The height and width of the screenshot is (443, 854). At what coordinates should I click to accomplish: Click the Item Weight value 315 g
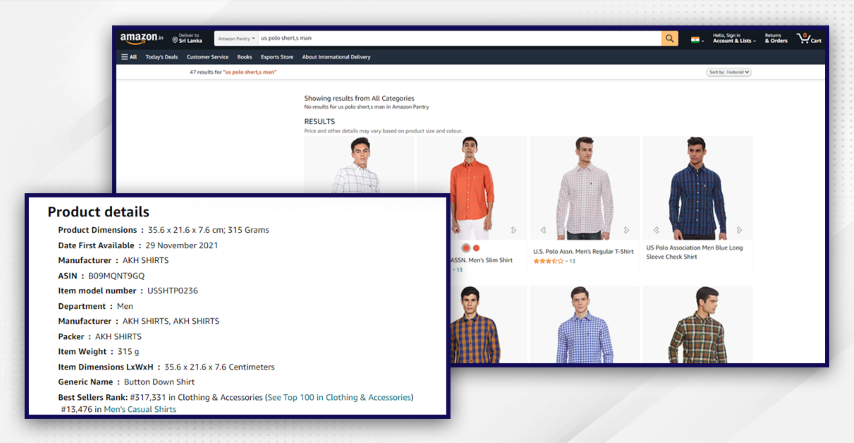point(129,351)
